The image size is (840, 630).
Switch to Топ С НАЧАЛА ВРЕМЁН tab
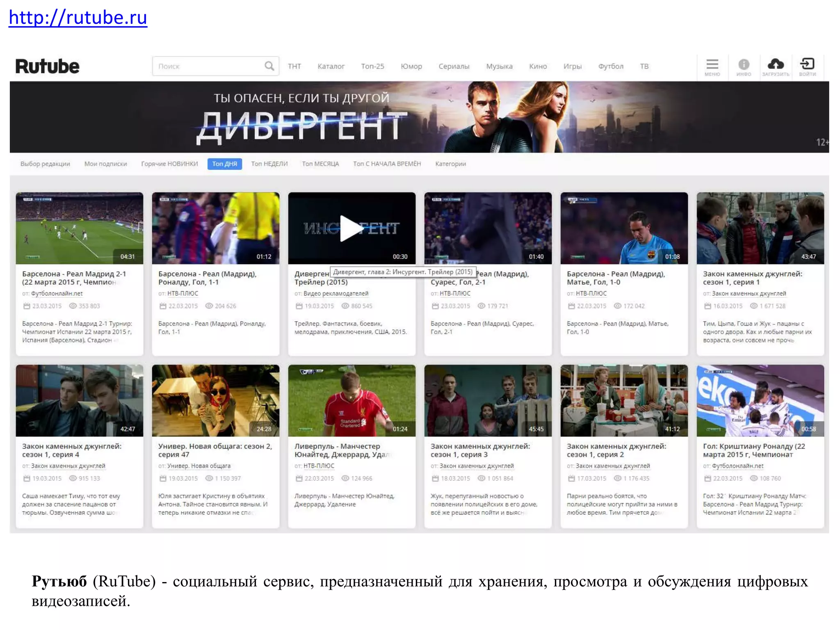point(387,164)
